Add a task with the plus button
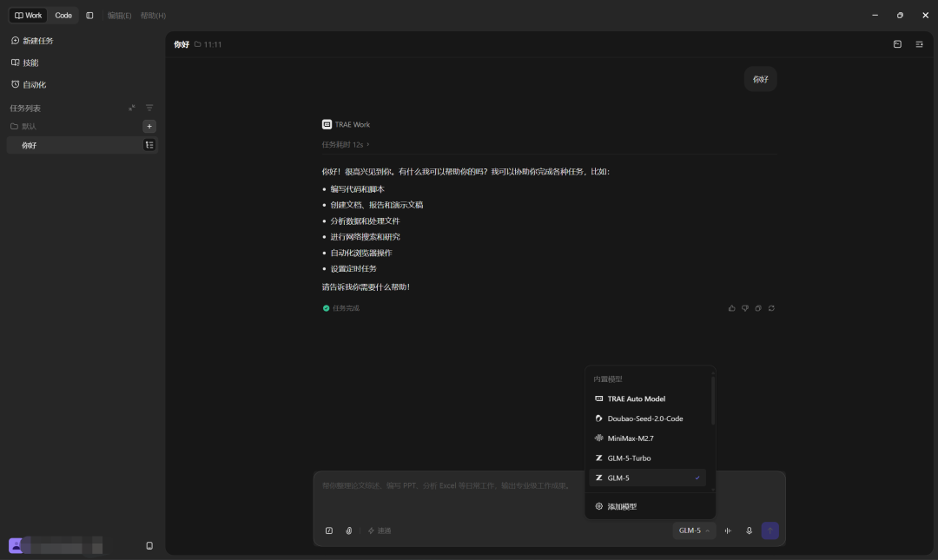 (149, 126)
